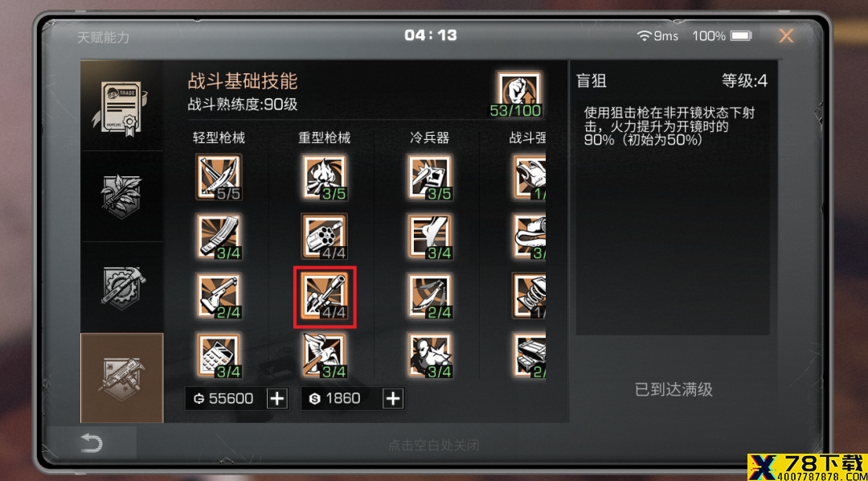This screenshot has height=481, width=868.
Task: Select the calculator skill icon showing 3/4
Action: pos(219,356)
